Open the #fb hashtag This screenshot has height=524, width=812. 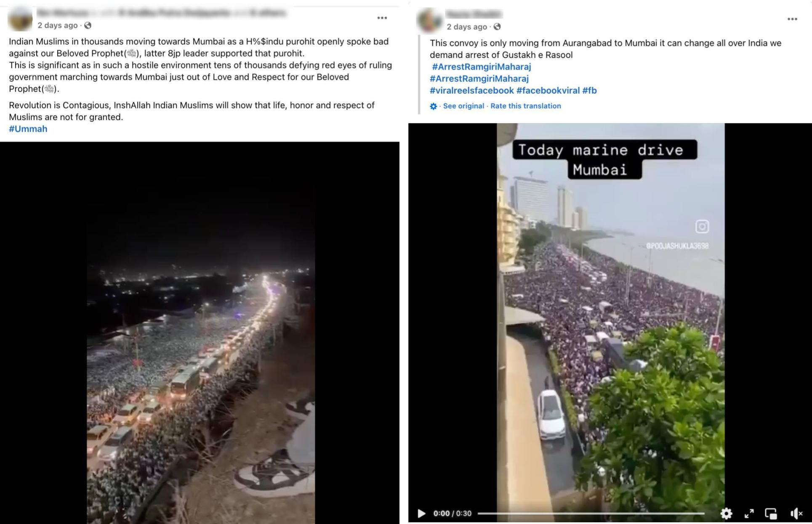point(589,90)
